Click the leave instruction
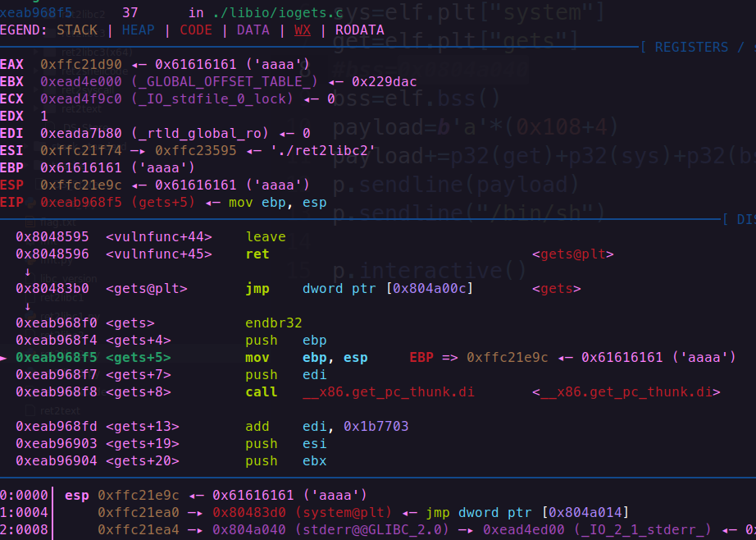The image size is (756, 540). coord(266,237)
